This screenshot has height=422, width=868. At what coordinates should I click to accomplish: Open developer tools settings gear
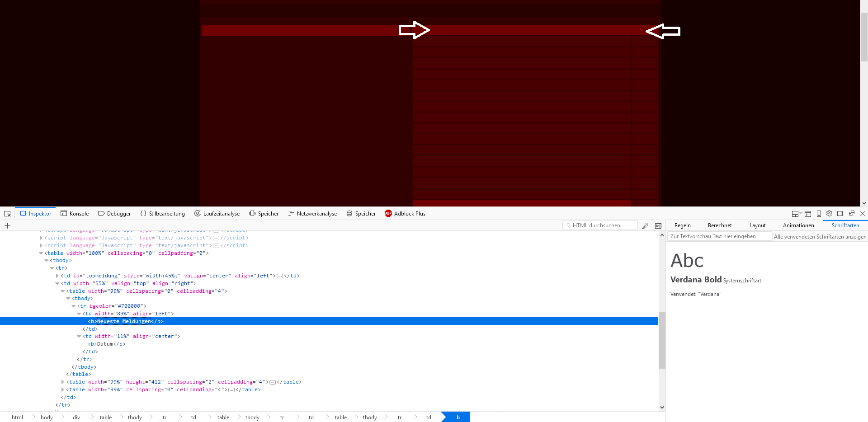point(829,214)
